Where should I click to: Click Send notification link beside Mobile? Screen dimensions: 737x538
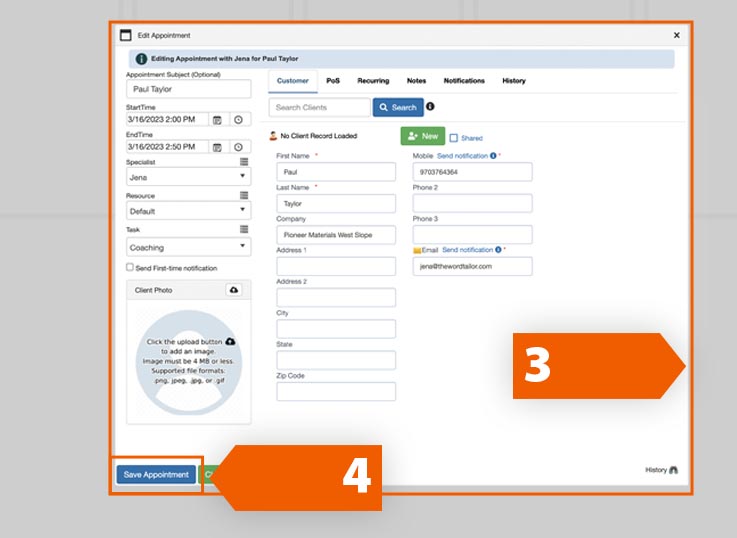[463, 156]
